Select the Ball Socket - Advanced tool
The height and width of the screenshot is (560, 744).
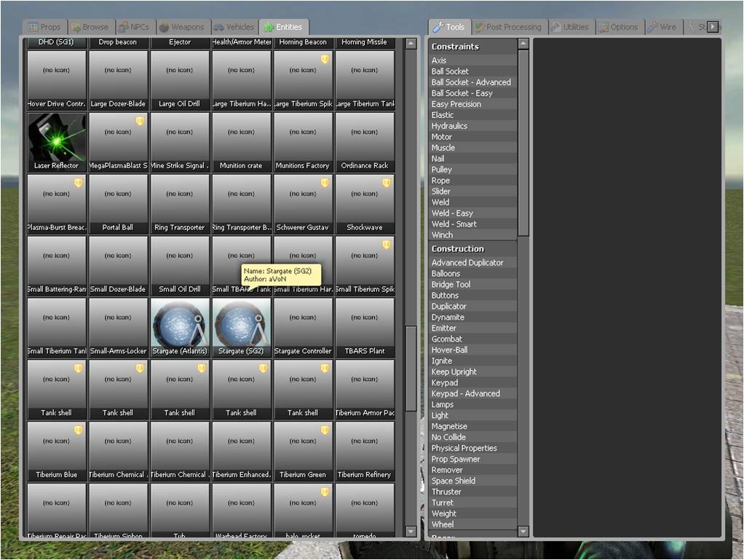472,82
